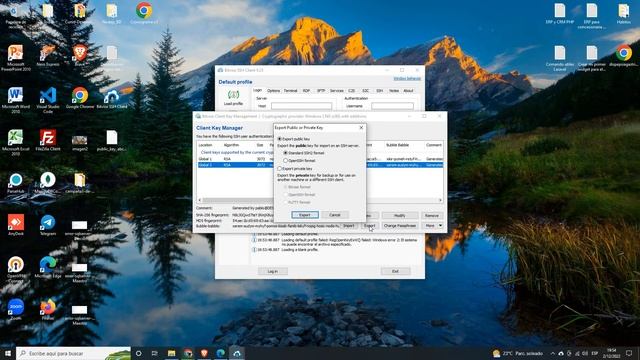This screenshot has width=640, height=360.
Task: Click the taskbar search box
Action: point(73,353)
